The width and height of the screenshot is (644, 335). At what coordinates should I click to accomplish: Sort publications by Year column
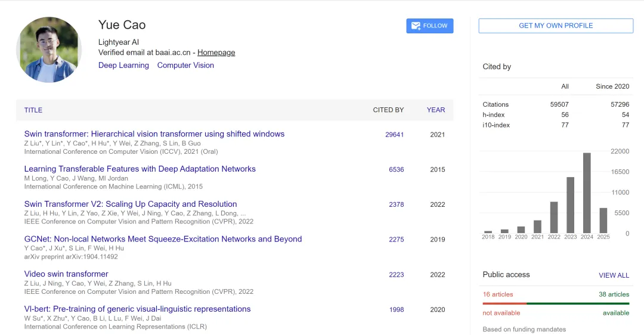click(436, 110)
